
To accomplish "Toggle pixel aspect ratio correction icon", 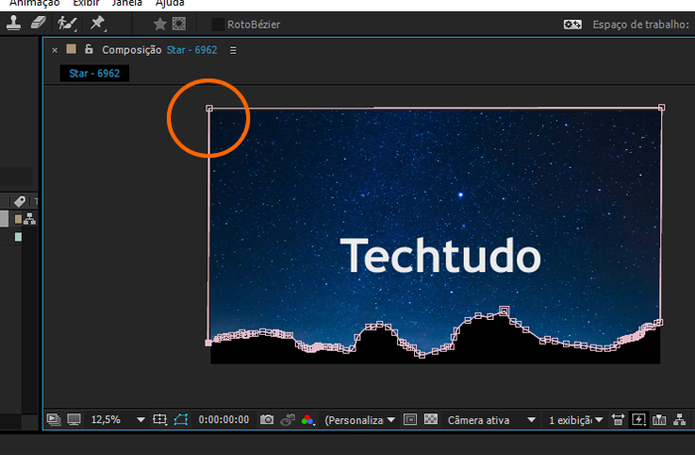I will [618, 419].
